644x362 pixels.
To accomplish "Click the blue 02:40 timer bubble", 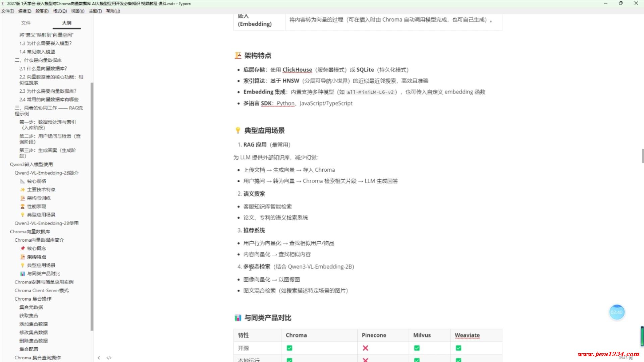I will [616, 312].
